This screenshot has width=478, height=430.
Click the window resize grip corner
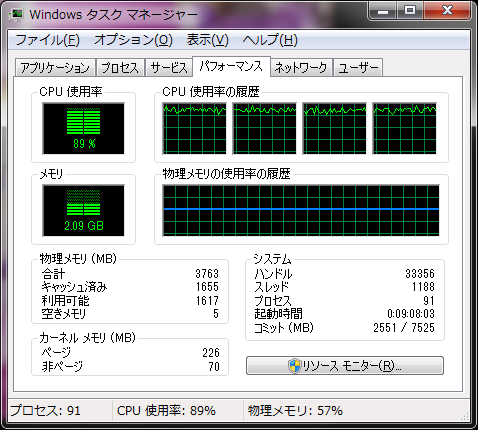point(465,415)
